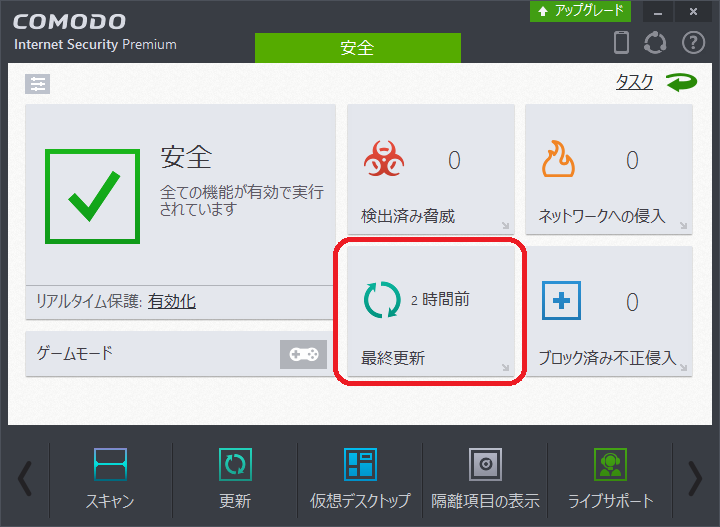Image resolution: width=720 pixels, height=527 pixels.
Task: Click the red biohazard detected threats icon
Action: tap(384, 159)
